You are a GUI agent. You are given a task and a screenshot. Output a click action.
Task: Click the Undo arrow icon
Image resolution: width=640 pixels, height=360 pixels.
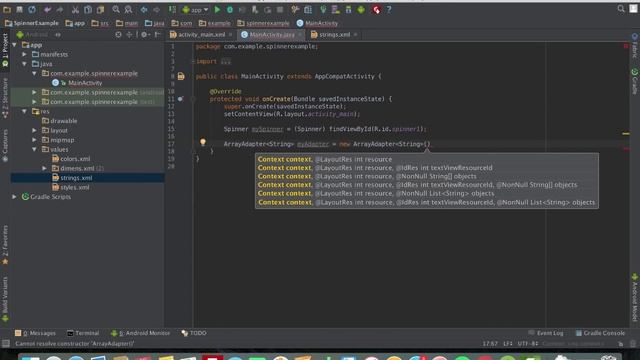47,9
